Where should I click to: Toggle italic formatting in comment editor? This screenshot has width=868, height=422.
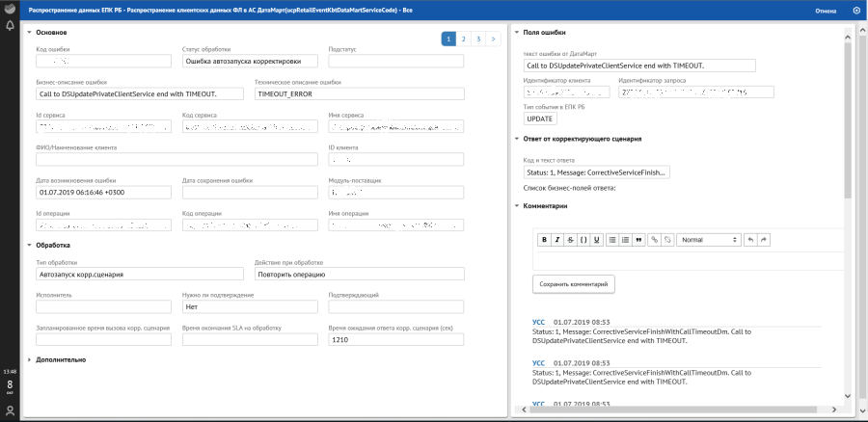coord(556,239)
